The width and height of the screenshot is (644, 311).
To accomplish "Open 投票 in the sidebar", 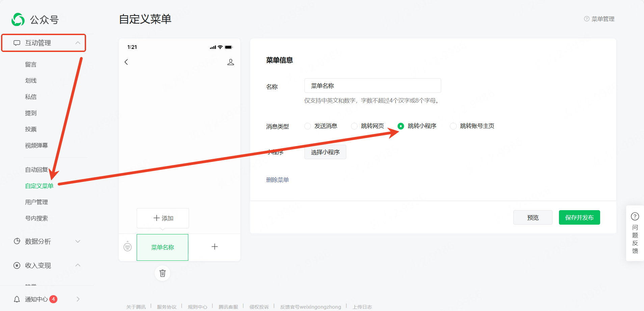I will (x=31, y=129).
